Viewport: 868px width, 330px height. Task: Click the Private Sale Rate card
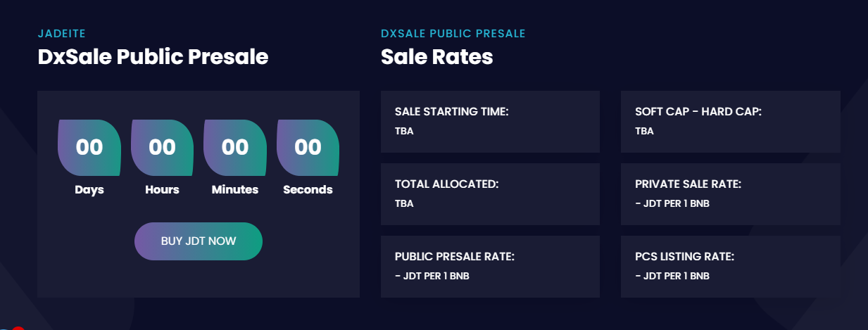[730, 194]
